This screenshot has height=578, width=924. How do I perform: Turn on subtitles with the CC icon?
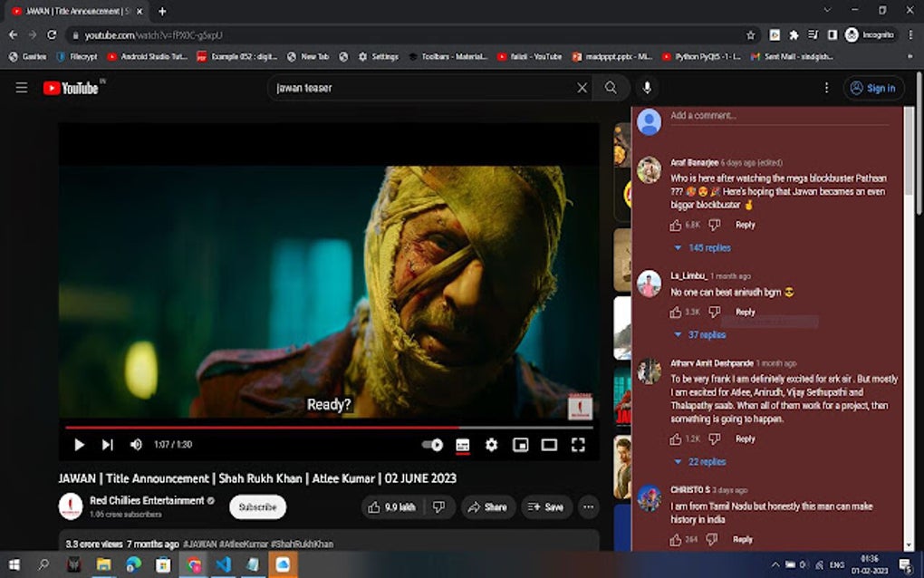point(462,445)
